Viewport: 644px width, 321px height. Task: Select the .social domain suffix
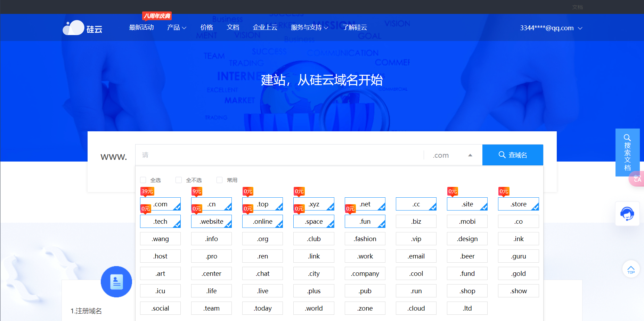(160, 308)
